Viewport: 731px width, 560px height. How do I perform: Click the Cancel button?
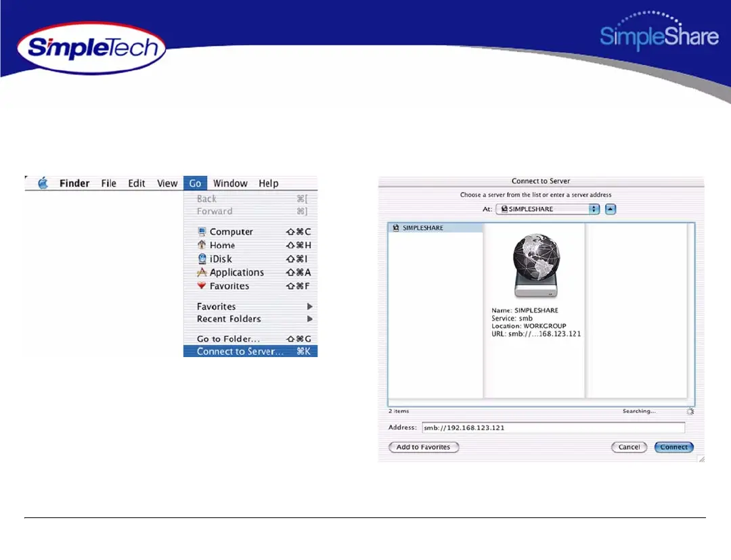629,447
